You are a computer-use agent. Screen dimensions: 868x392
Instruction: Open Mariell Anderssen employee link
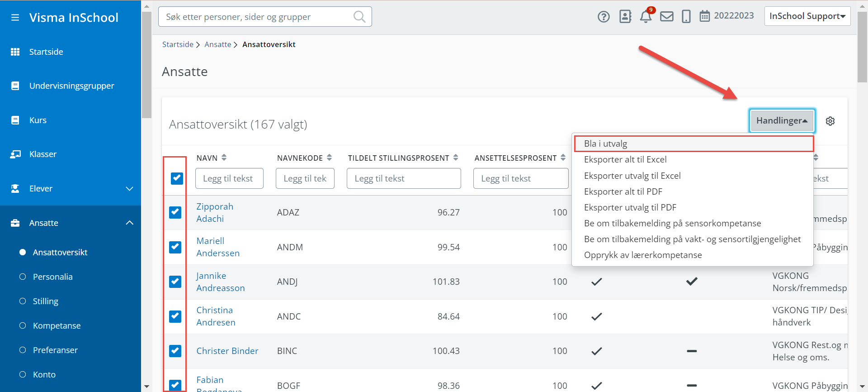(x=218, y=247)
